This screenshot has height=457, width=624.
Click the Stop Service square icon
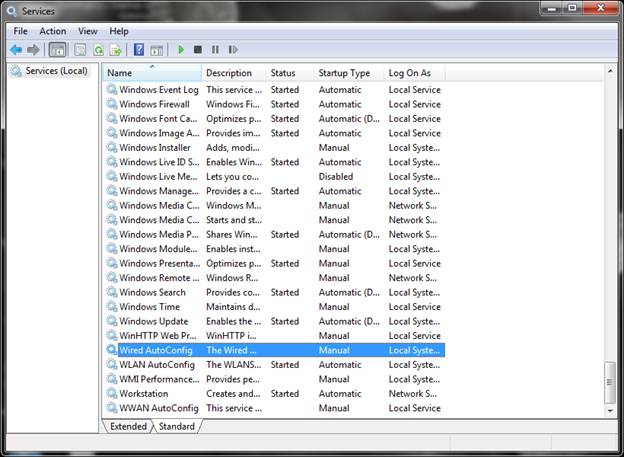[198, 50]
